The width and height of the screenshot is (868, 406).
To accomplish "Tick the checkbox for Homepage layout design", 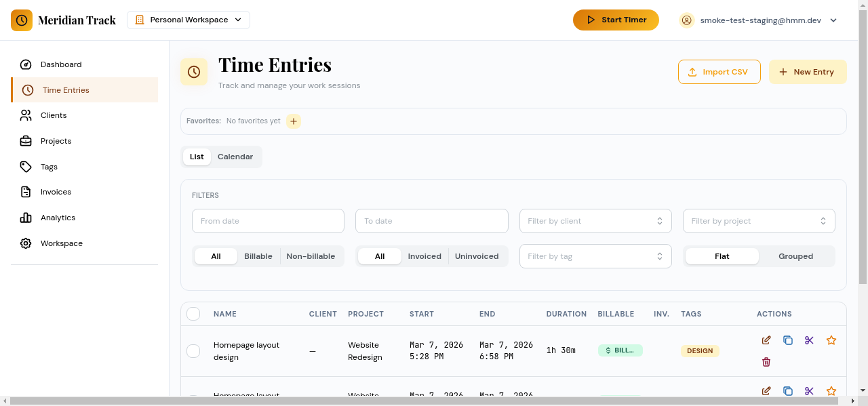I will point(193,350).
